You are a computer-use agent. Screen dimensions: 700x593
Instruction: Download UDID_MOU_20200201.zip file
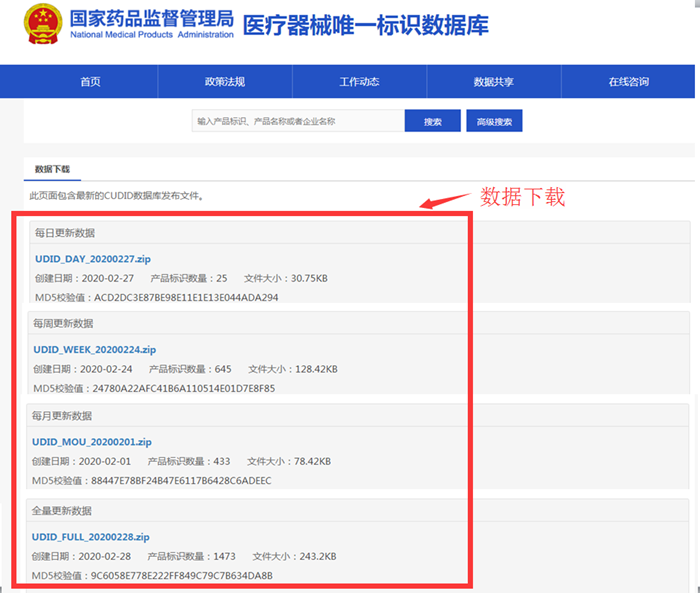(x=92, y=441)
